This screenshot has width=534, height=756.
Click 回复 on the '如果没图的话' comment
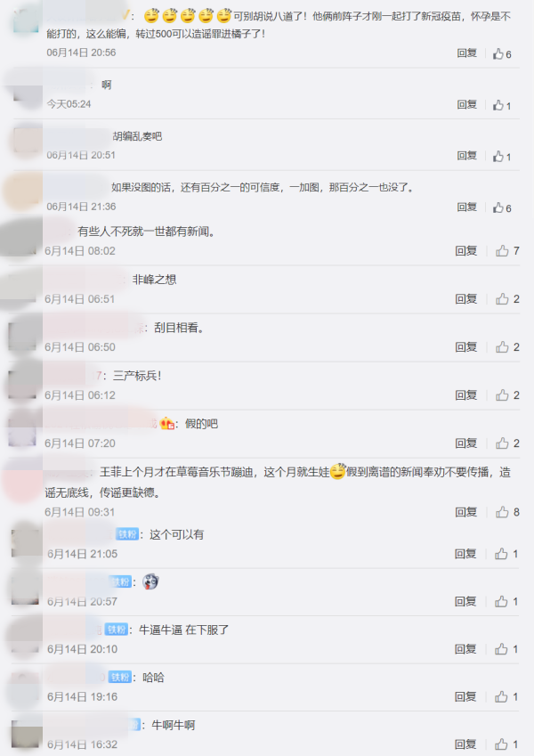click(x=466, y=207)
